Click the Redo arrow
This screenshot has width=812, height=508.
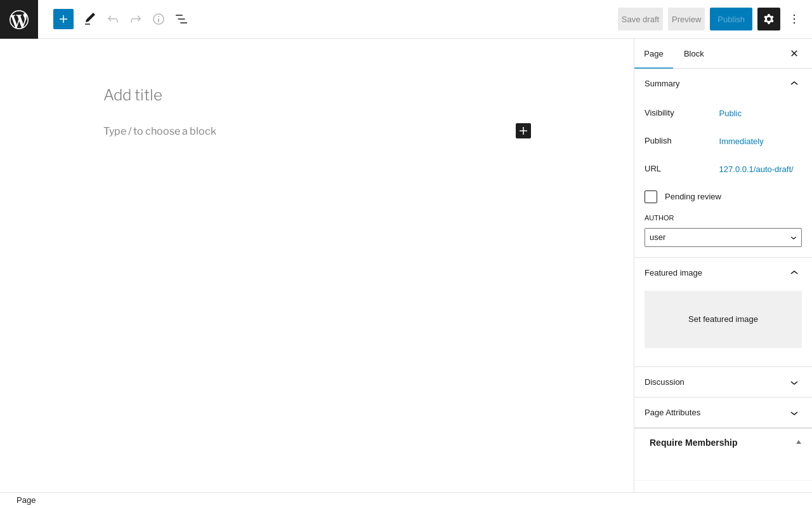pos(136,19)
